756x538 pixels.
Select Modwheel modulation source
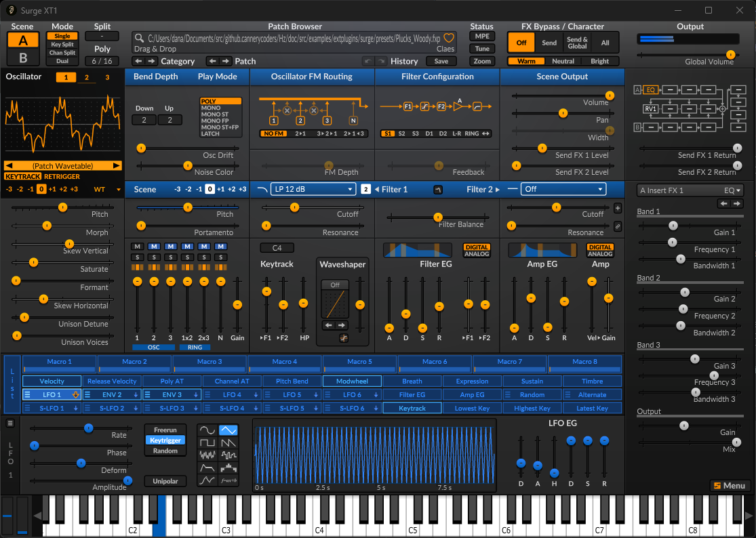point(352,381)
